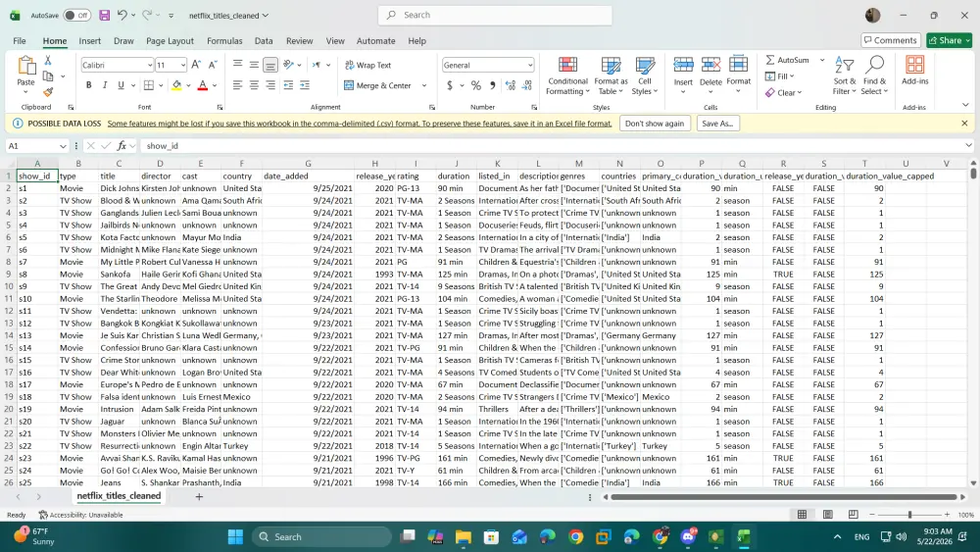Open Chrome from the taskbar
The height and width of the screenshot is (552, 980).
[x=575, y=536]
